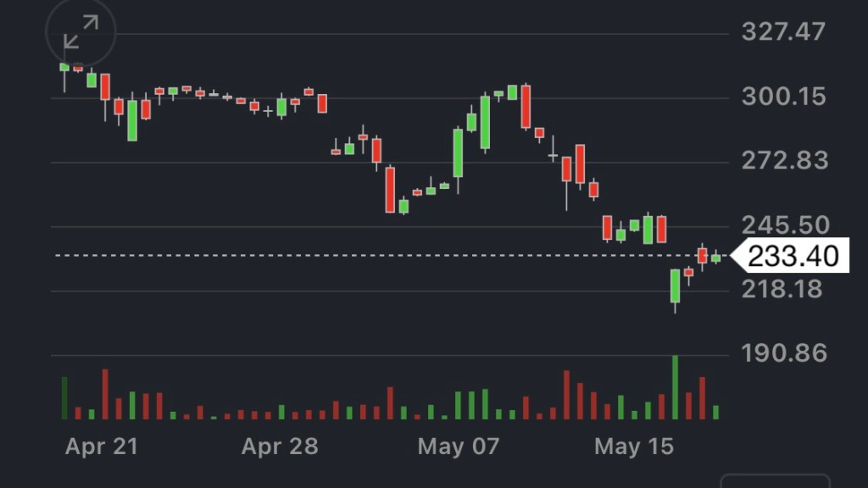This screenshot has height=488, width=868.
Task: Click the expand chart fullscreen icon
Action: (81, 33)
